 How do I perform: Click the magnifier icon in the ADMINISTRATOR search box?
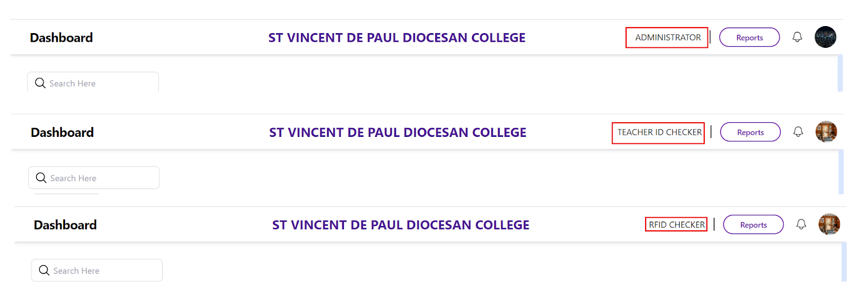pyautogui.click(x=40, y=83)
